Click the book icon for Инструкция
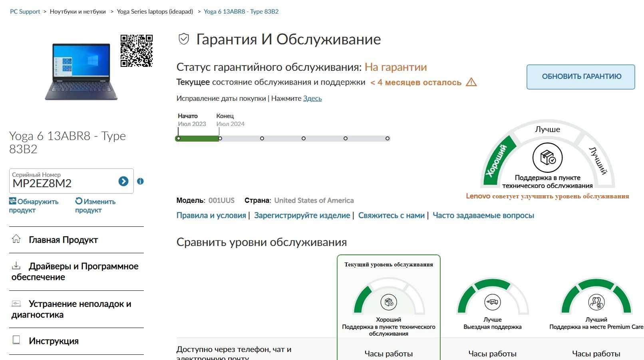This screenshot has width=644, height=360. 16,340
